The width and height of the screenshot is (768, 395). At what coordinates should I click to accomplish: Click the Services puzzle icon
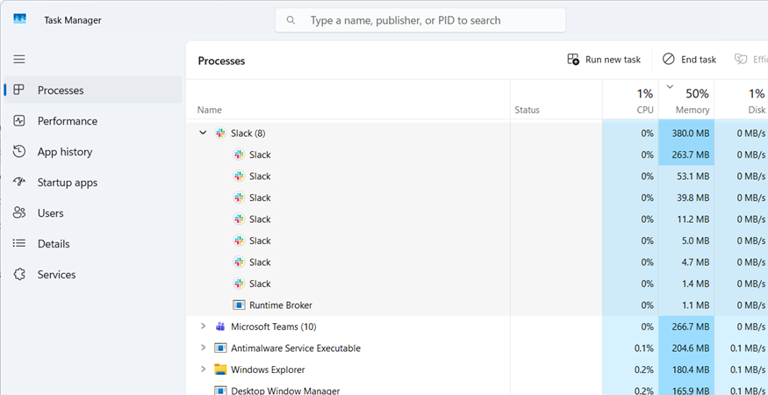point(19,274)
